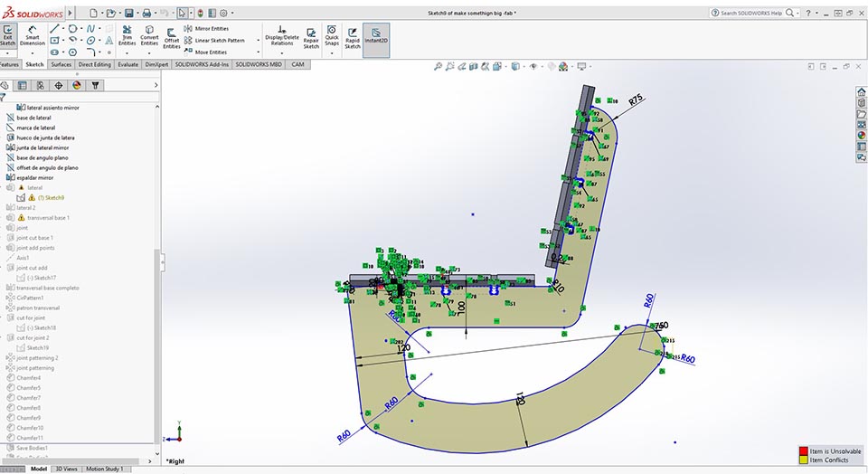Switch to the Surfaces tab

coord(61,64)
